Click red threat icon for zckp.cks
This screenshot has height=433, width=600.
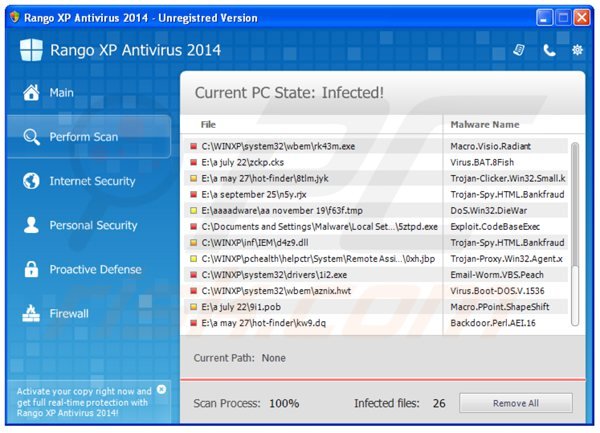pos(194,162)
